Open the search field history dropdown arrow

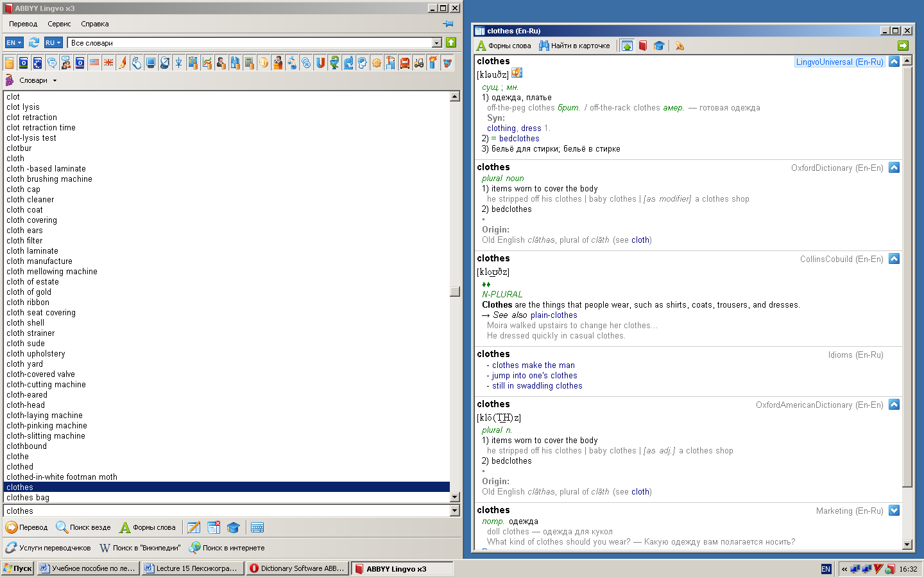(x=455, y=511)
